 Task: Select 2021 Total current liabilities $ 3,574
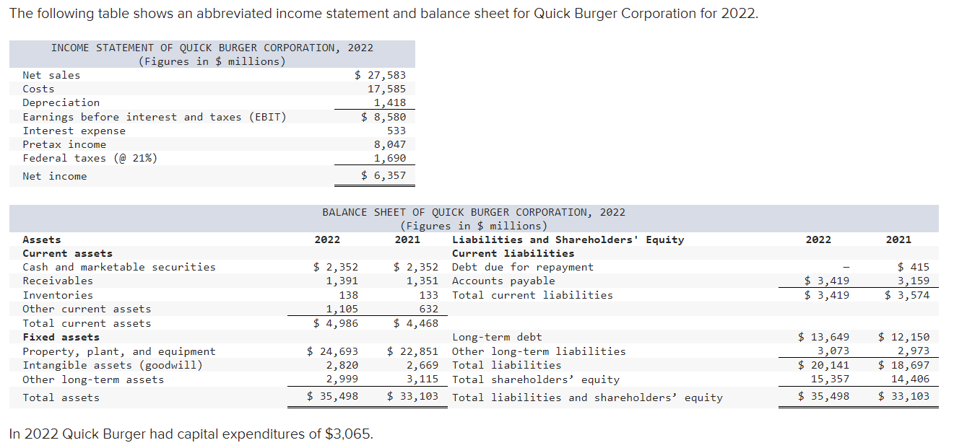(908, 295)
